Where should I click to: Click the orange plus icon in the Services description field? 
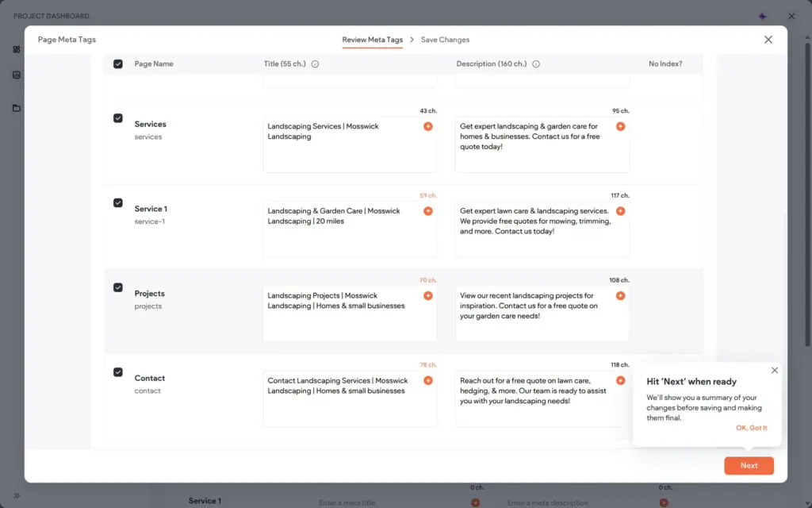click(x=620, y=126)
